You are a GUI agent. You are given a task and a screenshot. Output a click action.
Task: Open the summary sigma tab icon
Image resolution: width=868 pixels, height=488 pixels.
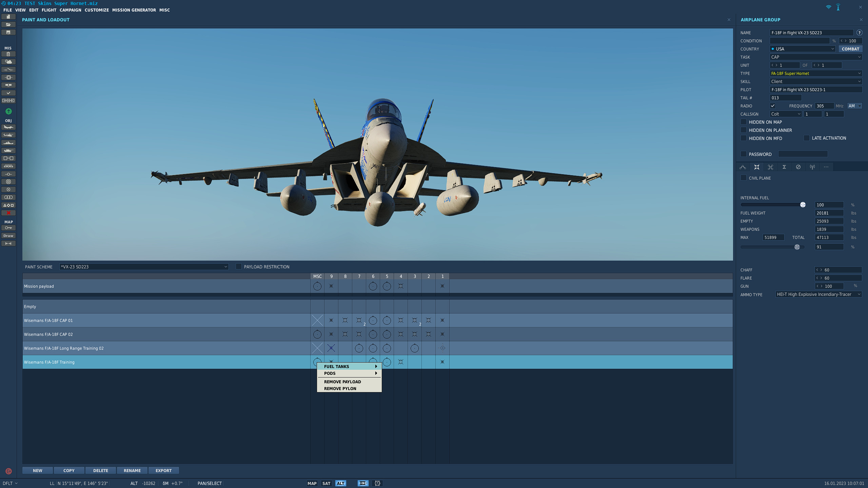(784, 167)
